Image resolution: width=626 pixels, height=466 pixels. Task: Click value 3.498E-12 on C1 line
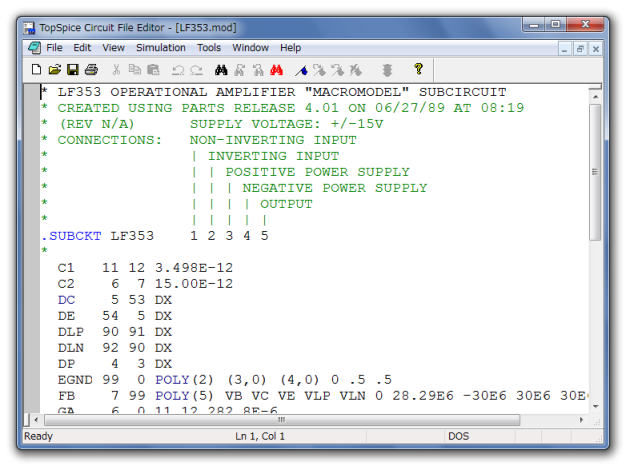194,268
